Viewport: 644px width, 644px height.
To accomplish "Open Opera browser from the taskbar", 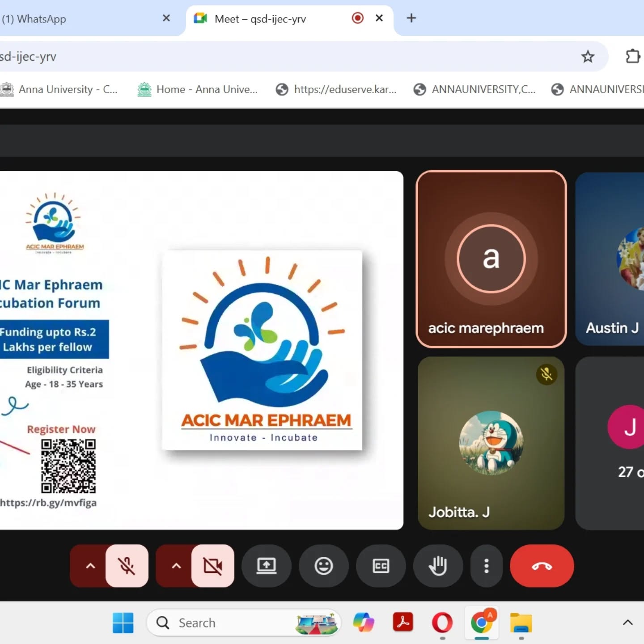I will click(442, 623).
